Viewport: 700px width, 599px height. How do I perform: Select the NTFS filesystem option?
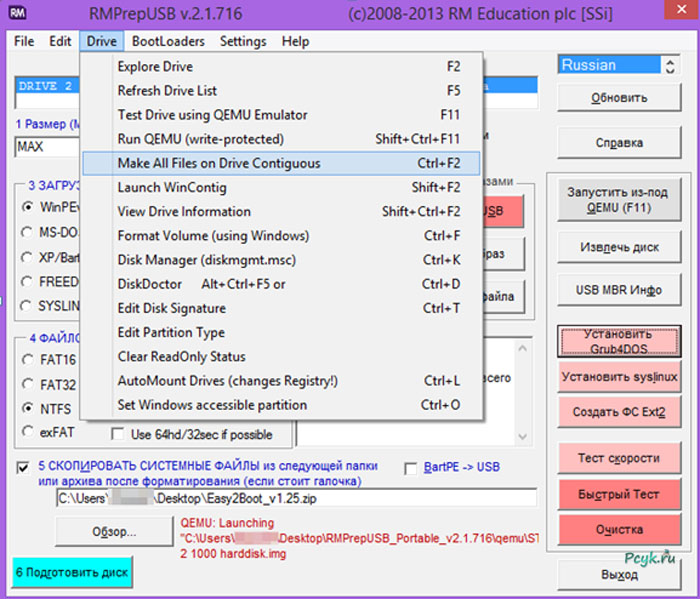click(28, 408)
